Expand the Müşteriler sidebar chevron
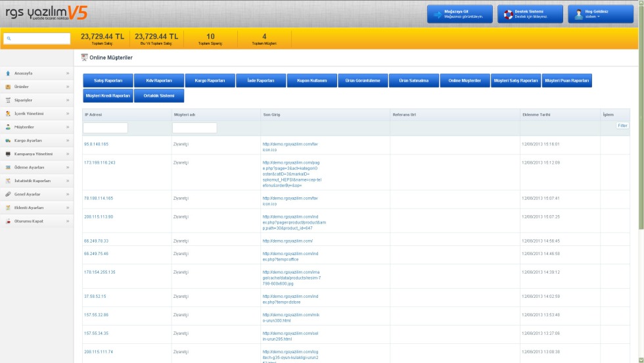 [x=68, y=127]
